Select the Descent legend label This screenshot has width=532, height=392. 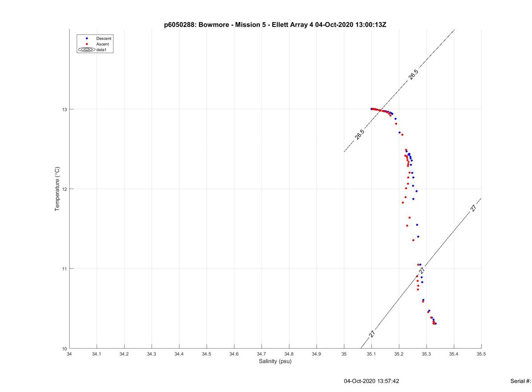pos(103,39)
